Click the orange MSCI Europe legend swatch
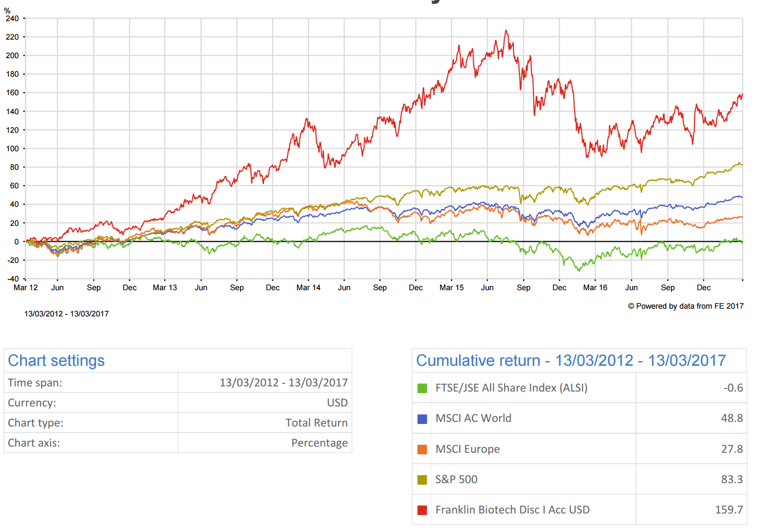Screen dimensions: 762x532 tap(422, 449)
